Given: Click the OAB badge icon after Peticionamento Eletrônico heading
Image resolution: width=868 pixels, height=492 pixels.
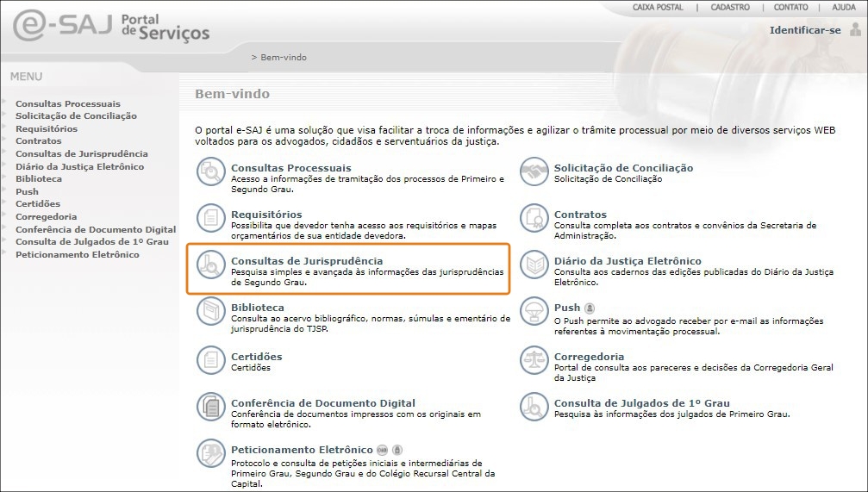Looking at the screenshot, I should tap(382, 450).
